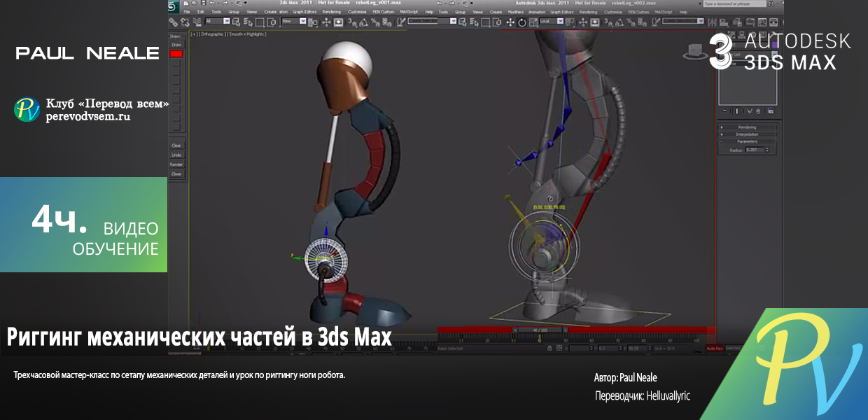Image resolution: width=868 pixels, height=420 pixels.
Task: Open Orthographic viewport label menu
Action: coord(211,34)
